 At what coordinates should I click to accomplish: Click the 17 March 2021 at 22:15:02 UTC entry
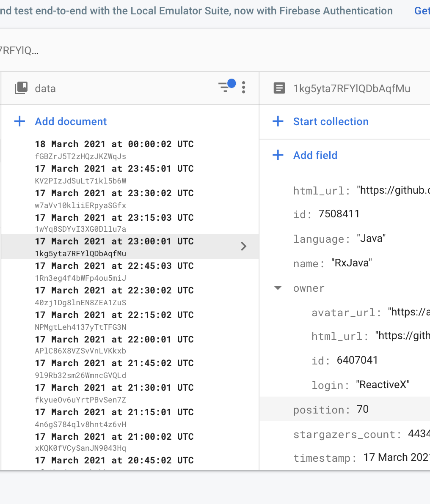tap(114, 315)
